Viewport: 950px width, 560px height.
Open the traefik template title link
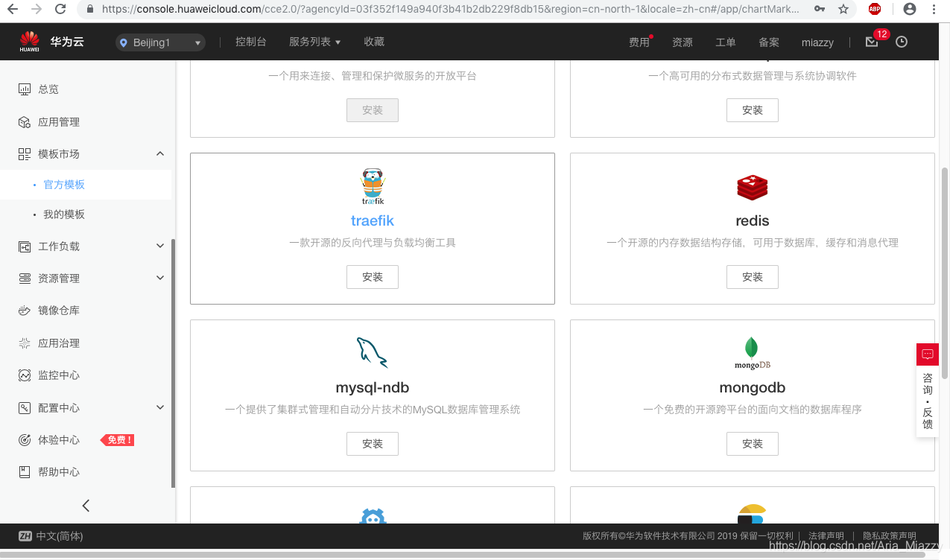click(373, 221)
